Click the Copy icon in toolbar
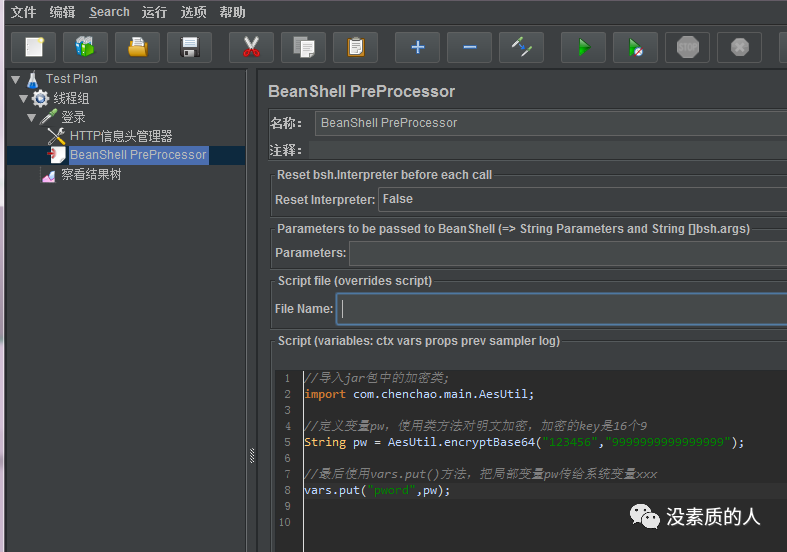The width and height of the screenshot is (787, 552). click(304, 48)
